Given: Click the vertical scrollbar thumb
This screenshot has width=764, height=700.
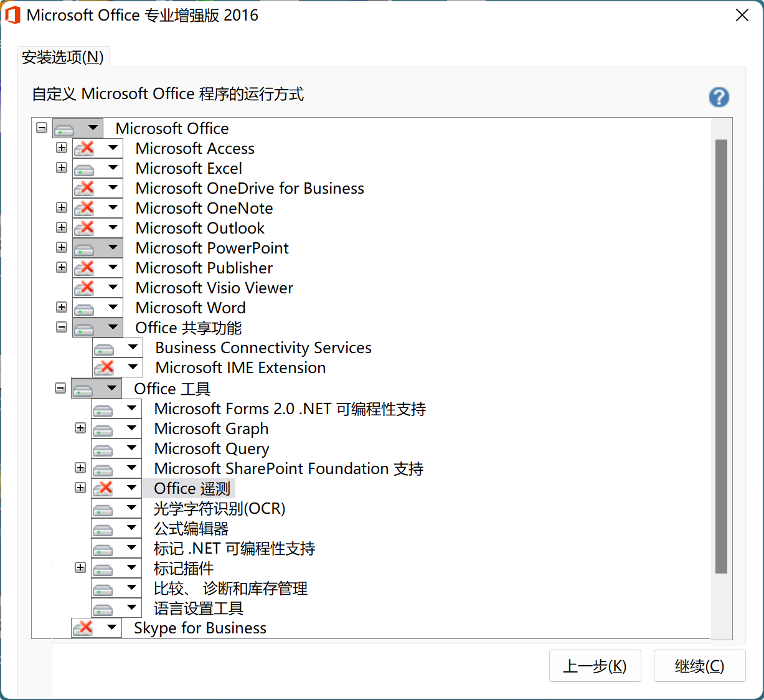Looking at the screenshot, I should [x=721, y=355].
